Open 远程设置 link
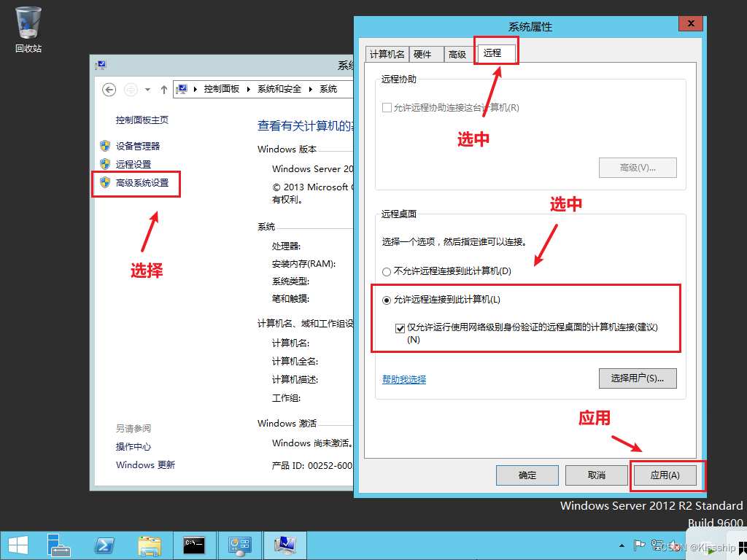The image size is (747, 560). [x=133, y=164]
